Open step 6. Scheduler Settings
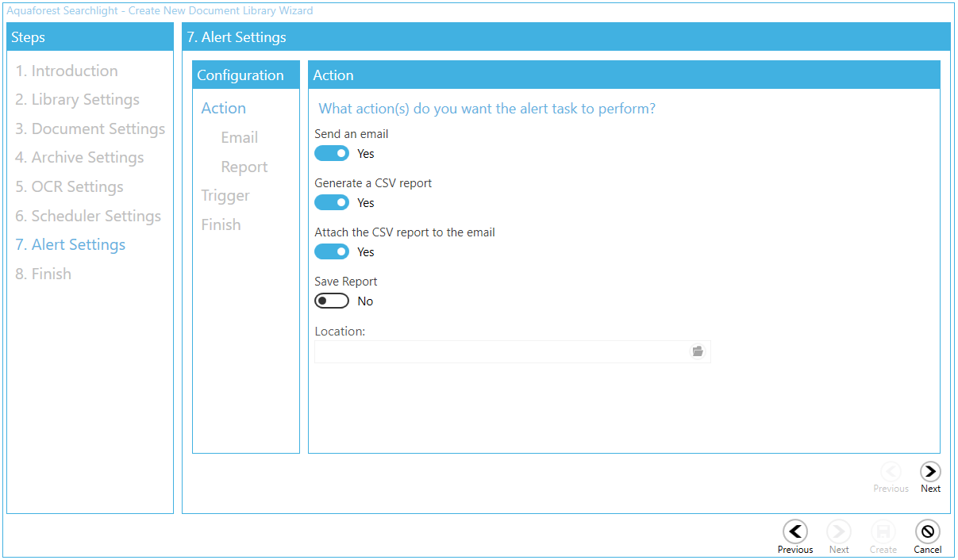This screenshot has height=560, width=958. (88, 216)
